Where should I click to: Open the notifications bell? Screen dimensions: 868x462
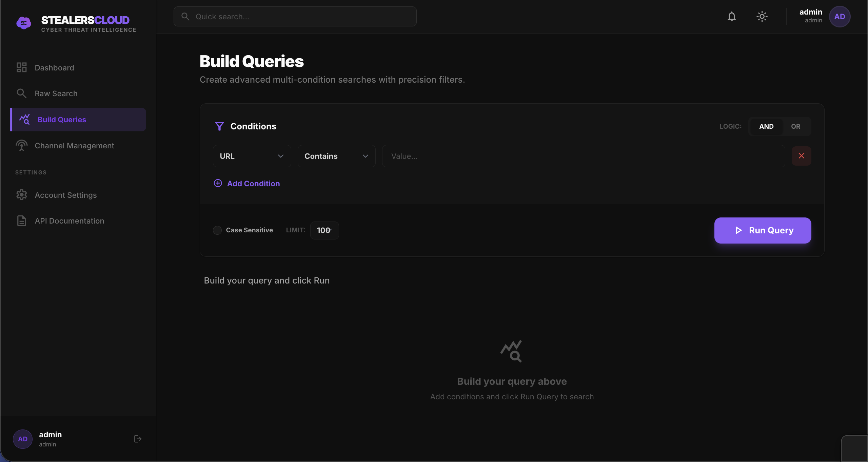(x=731, y=16)
